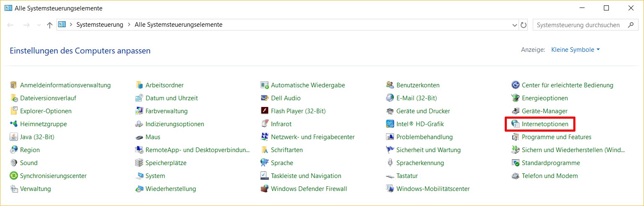Select Alle Systemsteuerungselemente breadcrumb segment

[179, 25]
